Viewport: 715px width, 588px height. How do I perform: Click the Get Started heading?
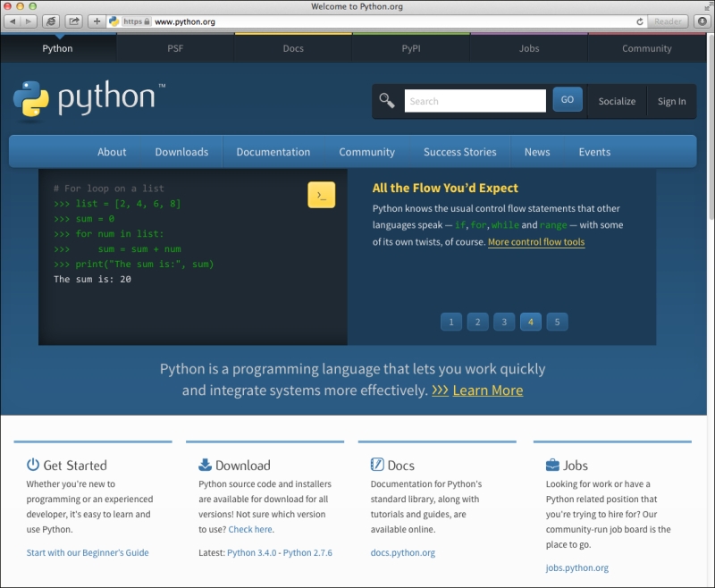click(75, 465)
